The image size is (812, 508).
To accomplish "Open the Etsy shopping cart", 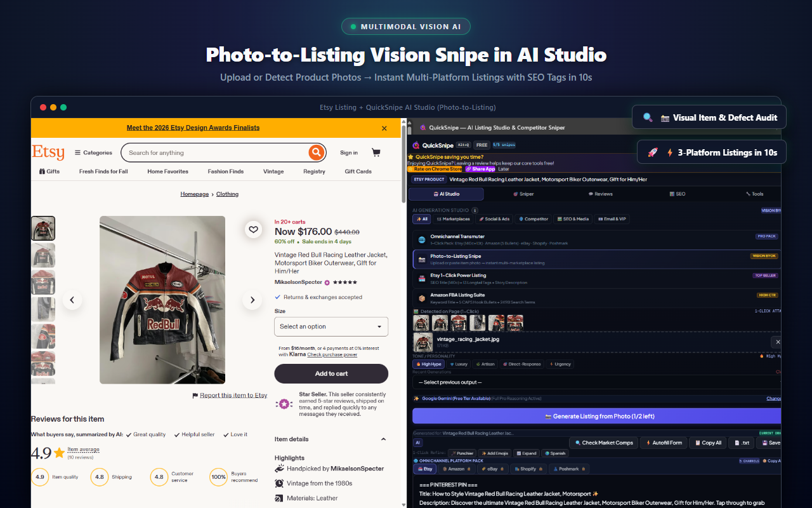I will [376, 152].
